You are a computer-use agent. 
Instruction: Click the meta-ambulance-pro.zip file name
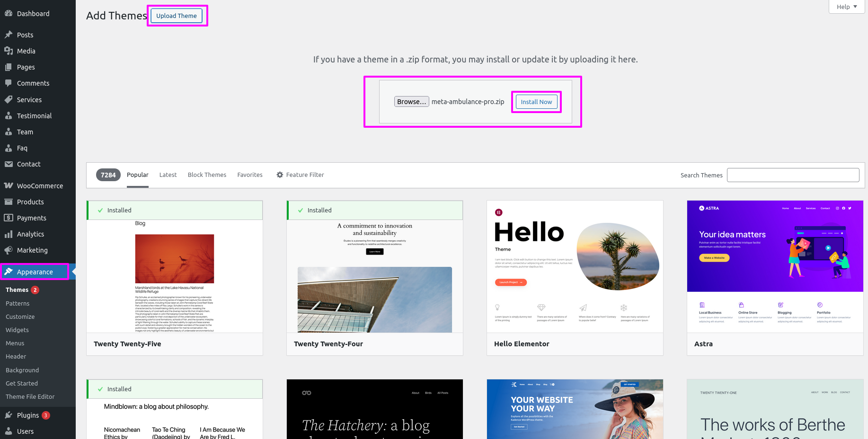tap(468, 102)
